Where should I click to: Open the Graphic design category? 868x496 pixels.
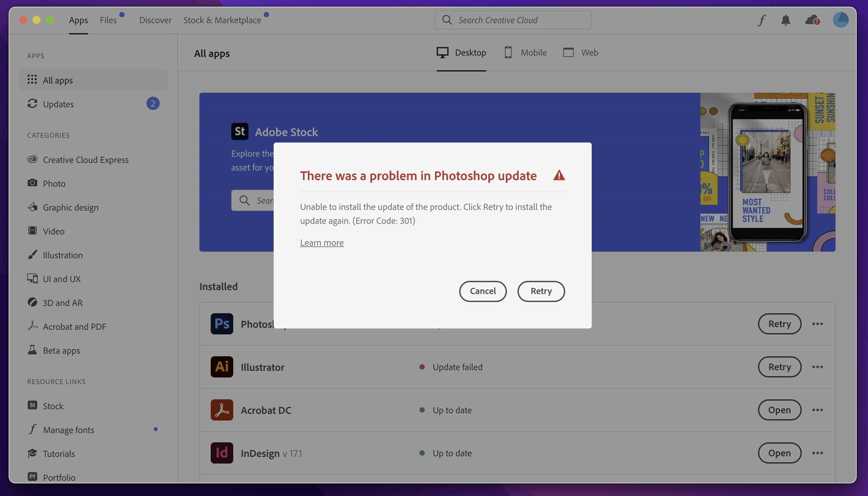coord(93,207)
